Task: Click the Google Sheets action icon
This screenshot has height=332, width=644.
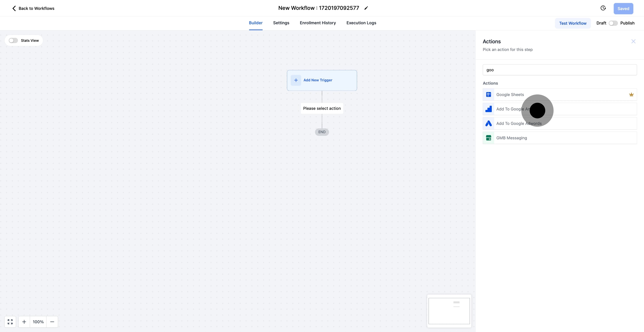Action: pos(488,95)
